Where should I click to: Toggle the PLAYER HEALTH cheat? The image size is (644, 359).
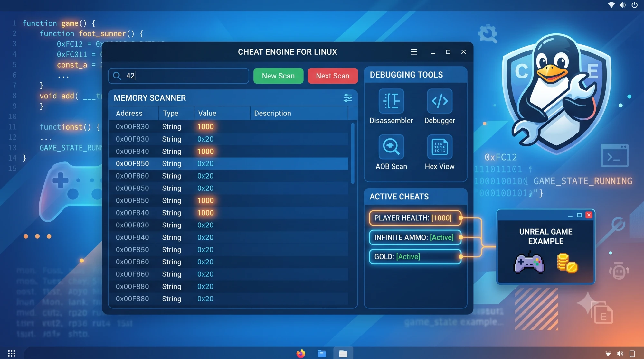pos(415,218)
